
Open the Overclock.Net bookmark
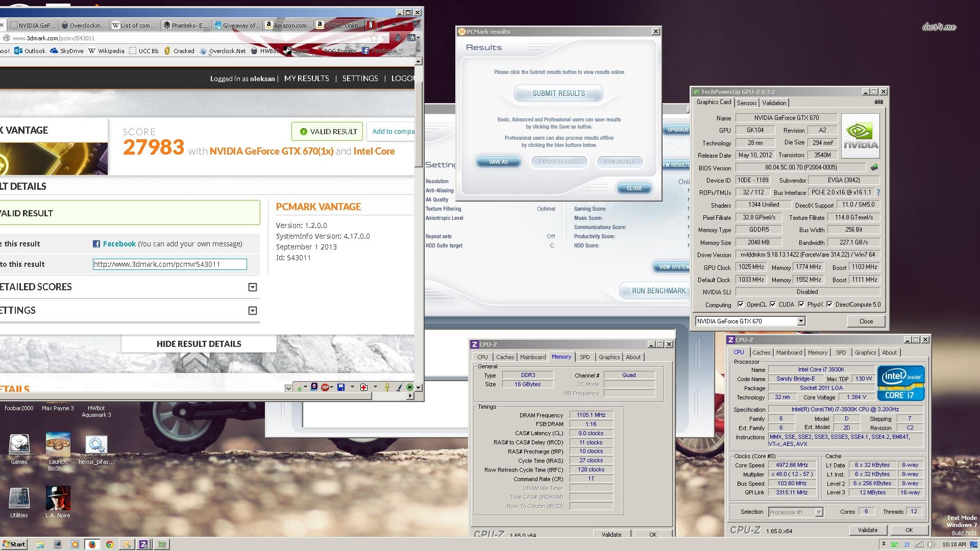(223, 51)
